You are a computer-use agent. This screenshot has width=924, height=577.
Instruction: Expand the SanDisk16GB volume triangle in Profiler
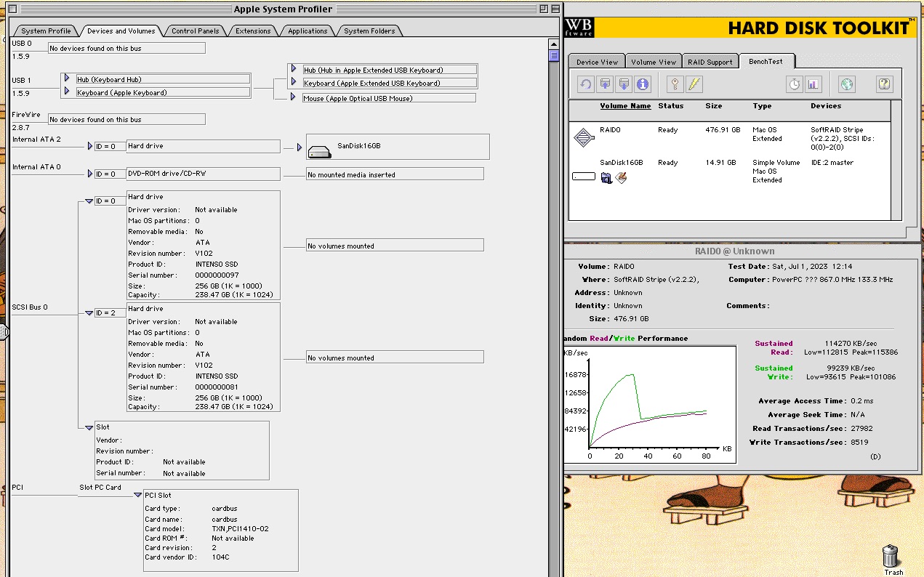(x=300, y=148)
